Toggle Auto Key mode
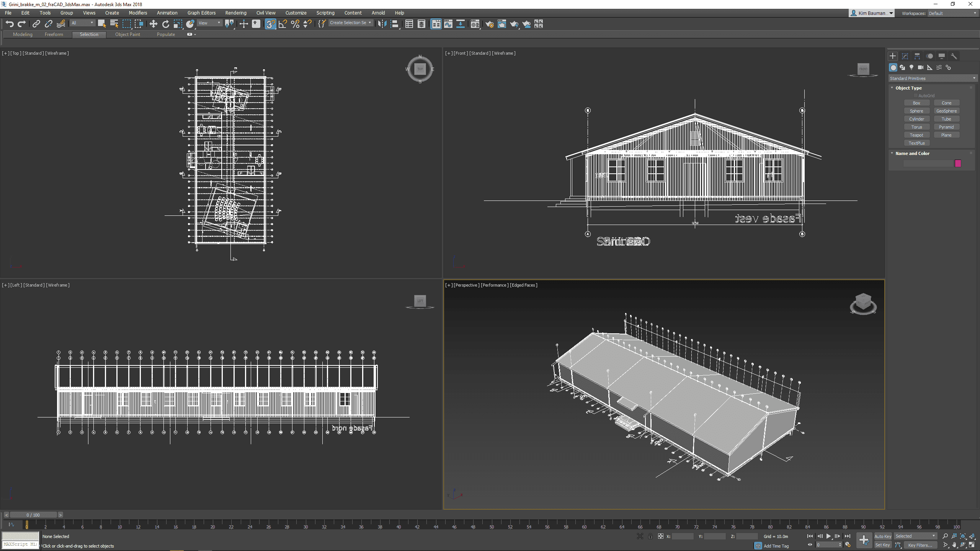This screenshot has height=551, width=980. (883, 536)
